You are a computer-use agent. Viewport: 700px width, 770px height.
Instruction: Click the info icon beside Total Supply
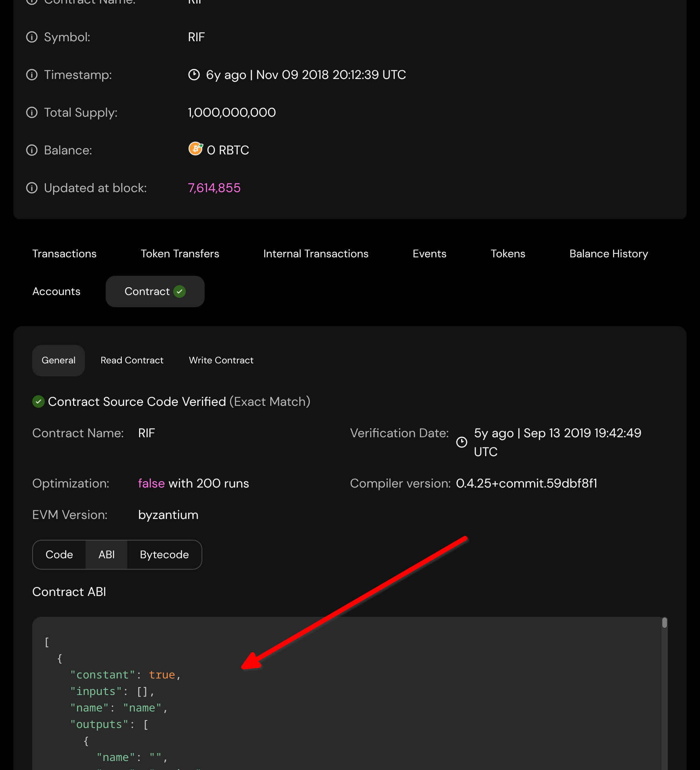point(32,112)
